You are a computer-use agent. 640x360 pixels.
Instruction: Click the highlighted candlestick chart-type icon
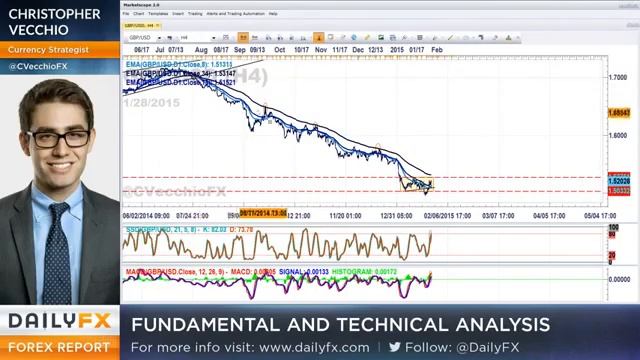[243, 38]
